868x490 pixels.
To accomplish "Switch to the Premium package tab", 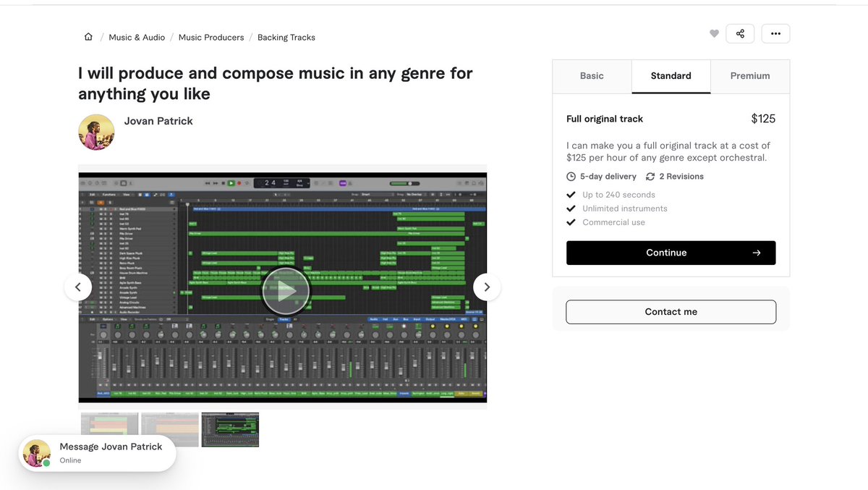I will [x=750, y=76].
